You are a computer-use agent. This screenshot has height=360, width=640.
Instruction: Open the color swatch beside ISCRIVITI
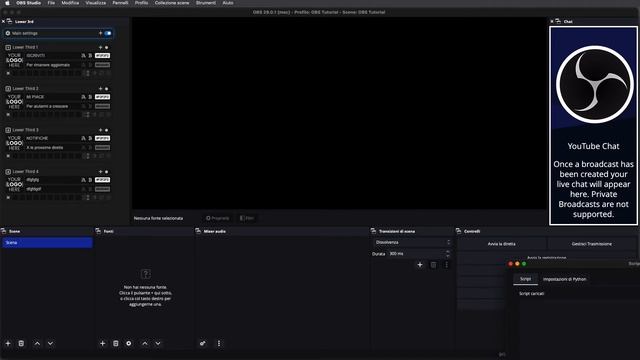click(102, 56)
